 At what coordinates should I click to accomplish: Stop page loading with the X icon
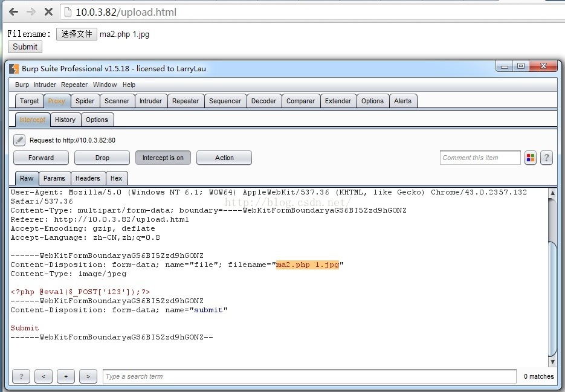coord(49,12)
